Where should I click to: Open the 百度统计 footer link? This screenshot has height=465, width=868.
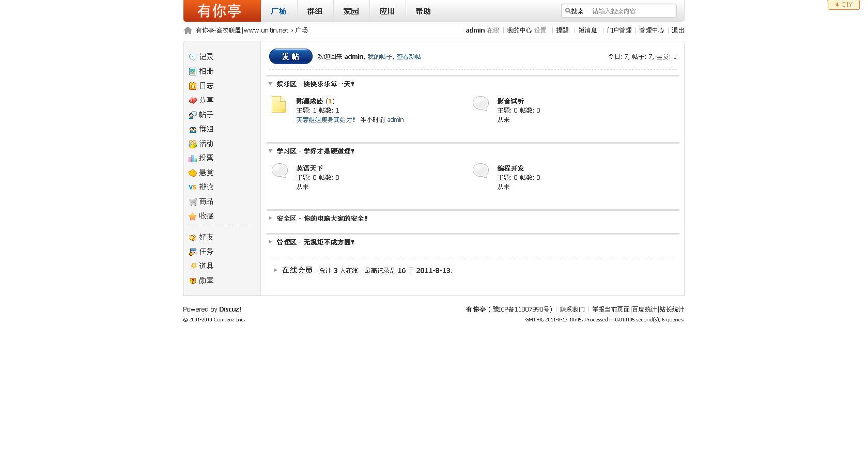[644, 309]
